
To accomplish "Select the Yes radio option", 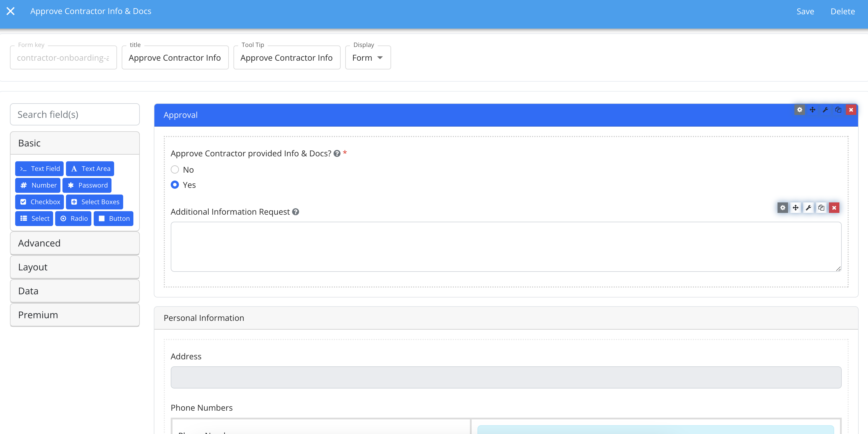I will tap(175, 185).
